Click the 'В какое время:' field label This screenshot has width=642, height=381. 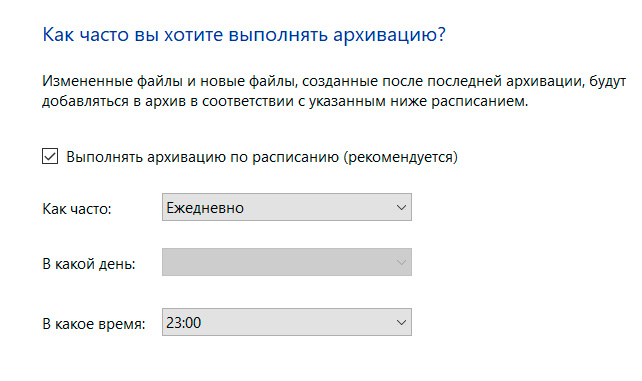(x=94, y=324)
